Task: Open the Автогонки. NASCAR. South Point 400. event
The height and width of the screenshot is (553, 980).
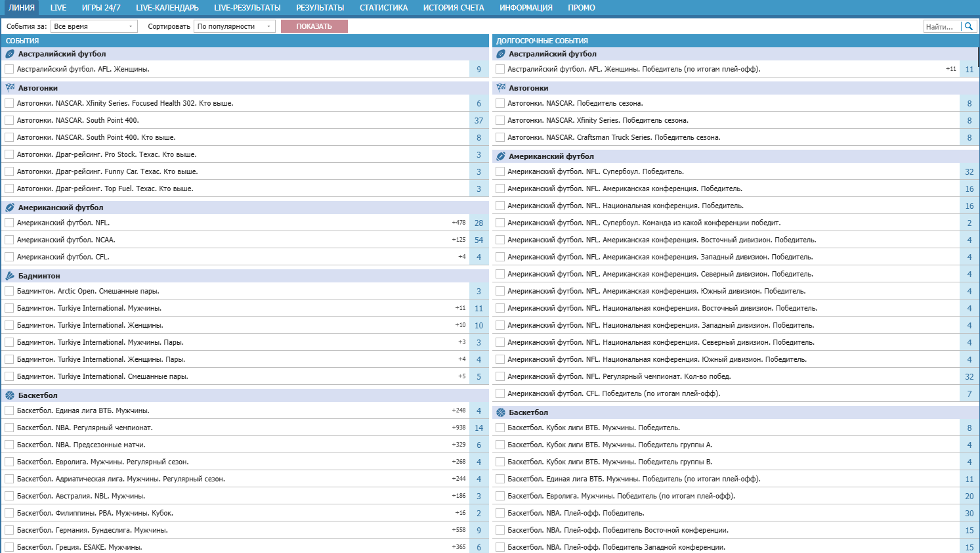Action: tap(77, 120)
